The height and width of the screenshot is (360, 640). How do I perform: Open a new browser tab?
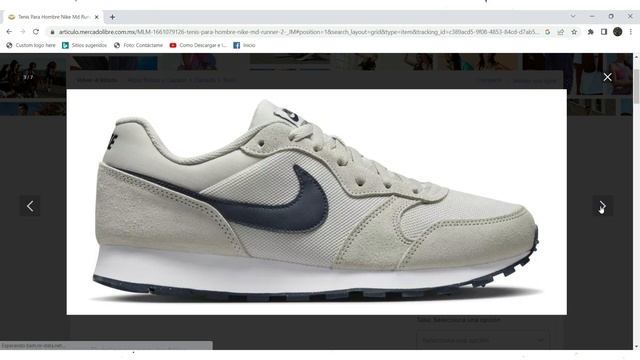click(x=112, y=17)
